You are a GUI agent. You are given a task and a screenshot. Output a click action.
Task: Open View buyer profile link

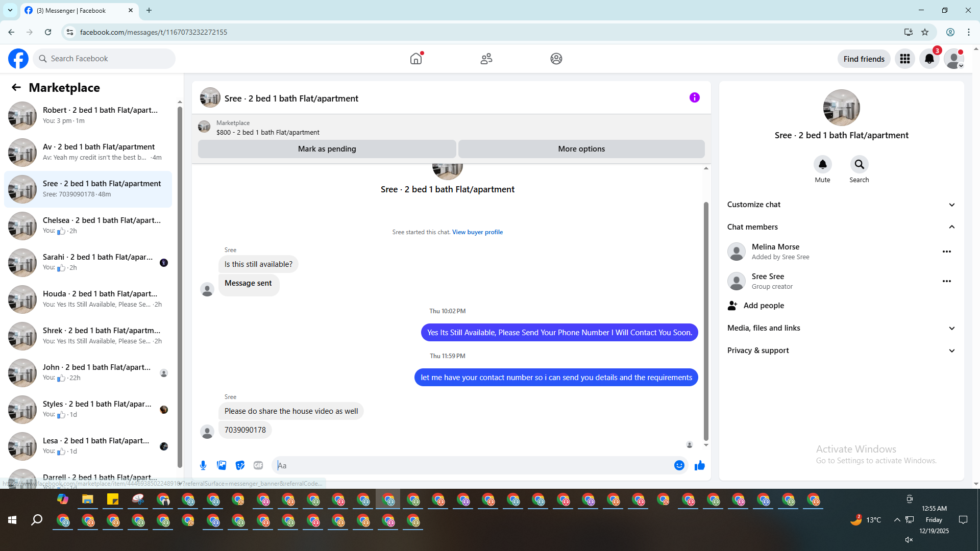477,232
